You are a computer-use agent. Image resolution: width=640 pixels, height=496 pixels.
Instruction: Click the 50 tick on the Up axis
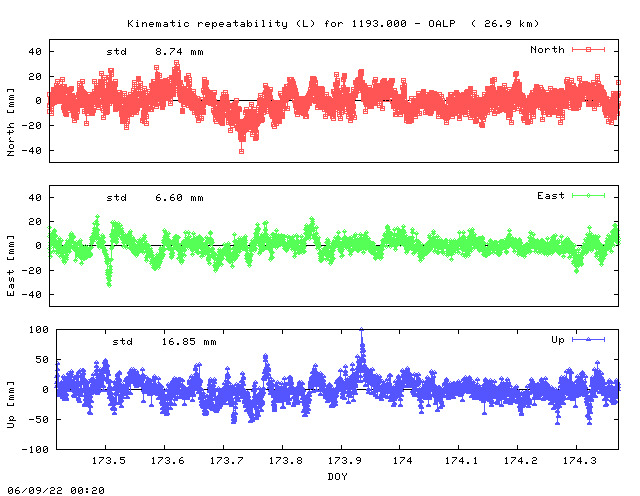(42, 360)
